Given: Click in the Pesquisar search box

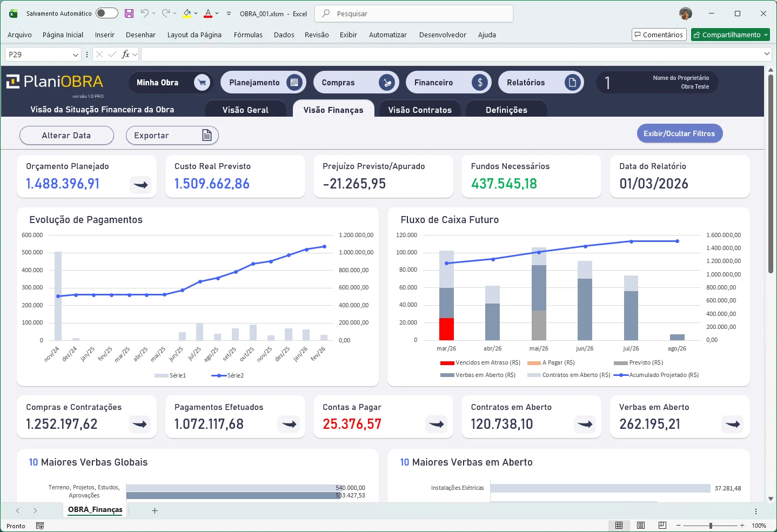Looking at the screenshot, I should tap(414, 14).
